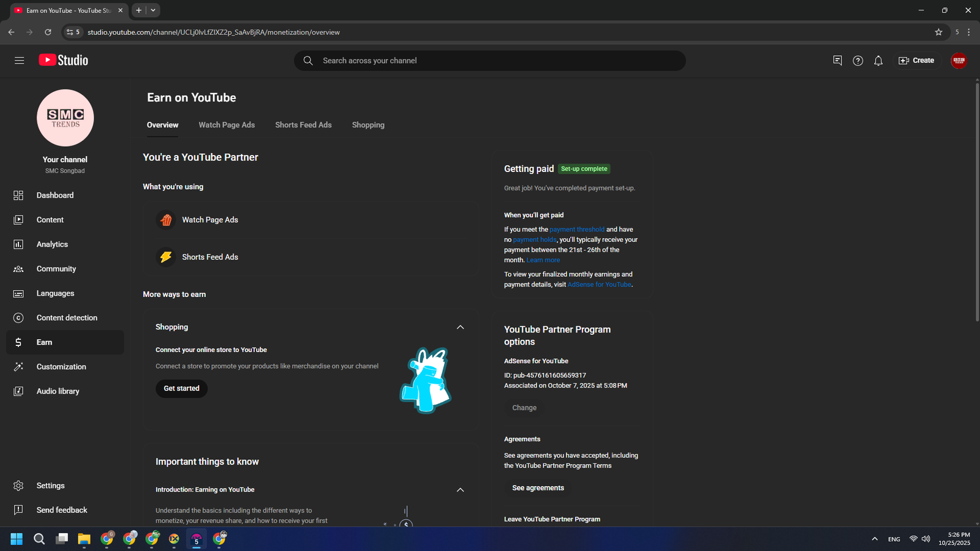The image size is (980, 551).
Task: Open the browser three-dot menu
Action: 969,32
